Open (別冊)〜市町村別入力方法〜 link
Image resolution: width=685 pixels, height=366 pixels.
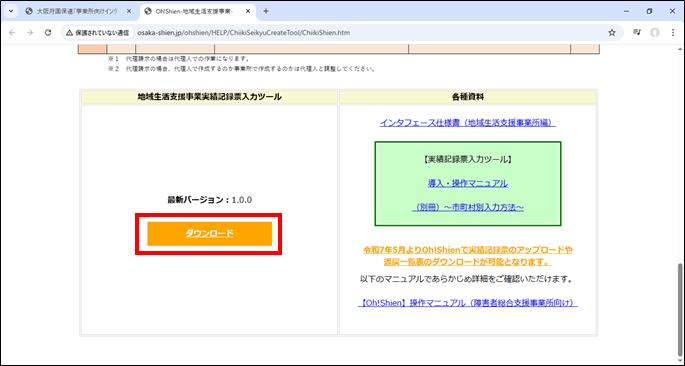point(467,208)
